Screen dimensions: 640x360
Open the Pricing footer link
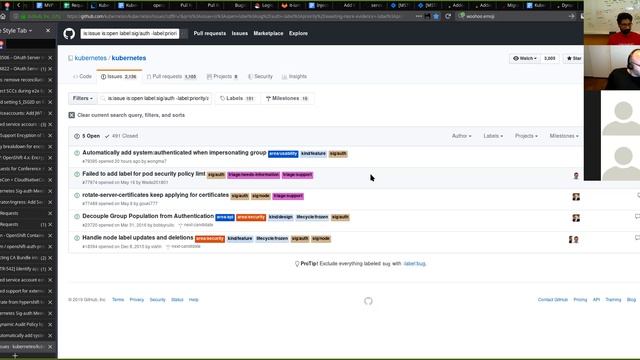click(580, 300)
